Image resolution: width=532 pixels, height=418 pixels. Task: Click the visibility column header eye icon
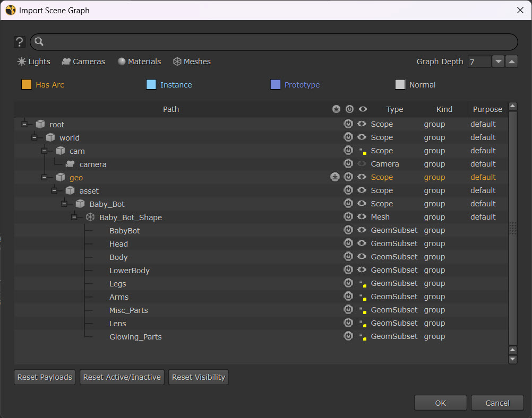[363, 109]
